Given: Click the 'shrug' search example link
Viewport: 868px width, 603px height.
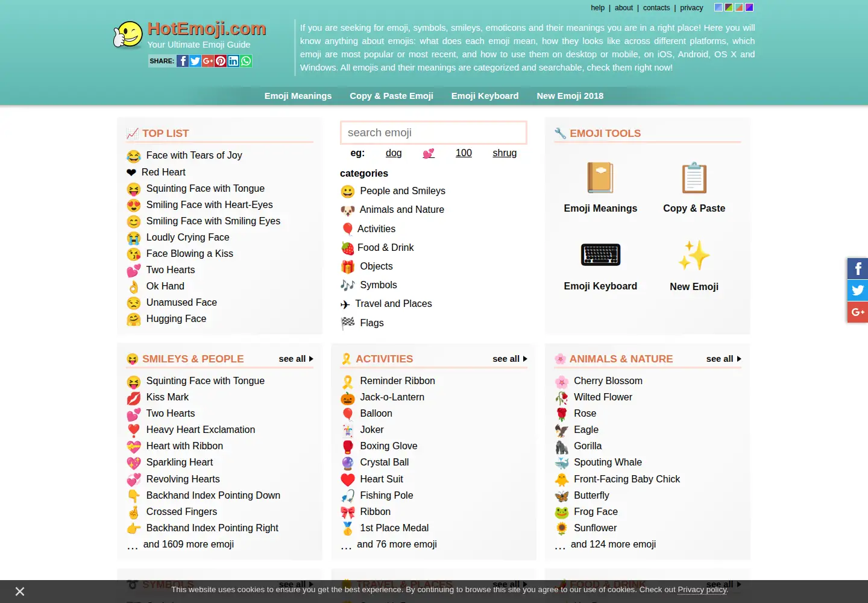Looking at the screenshot, I should [x=505, y=153].
